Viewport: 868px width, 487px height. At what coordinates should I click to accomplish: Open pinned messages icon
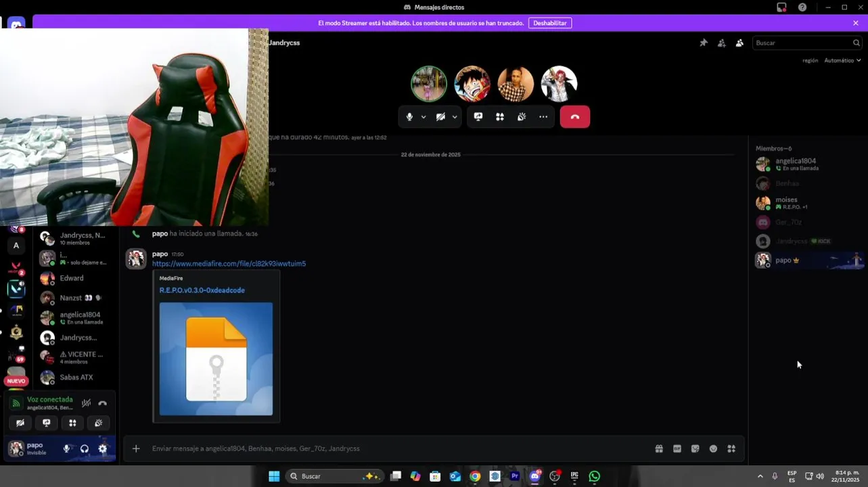pyautogui.click(x=704, y=43)
